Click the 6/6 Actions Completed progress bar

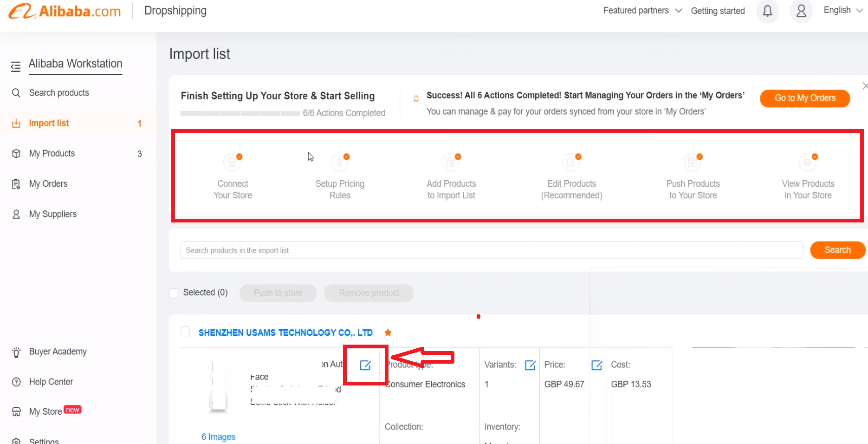coord(240,113)
